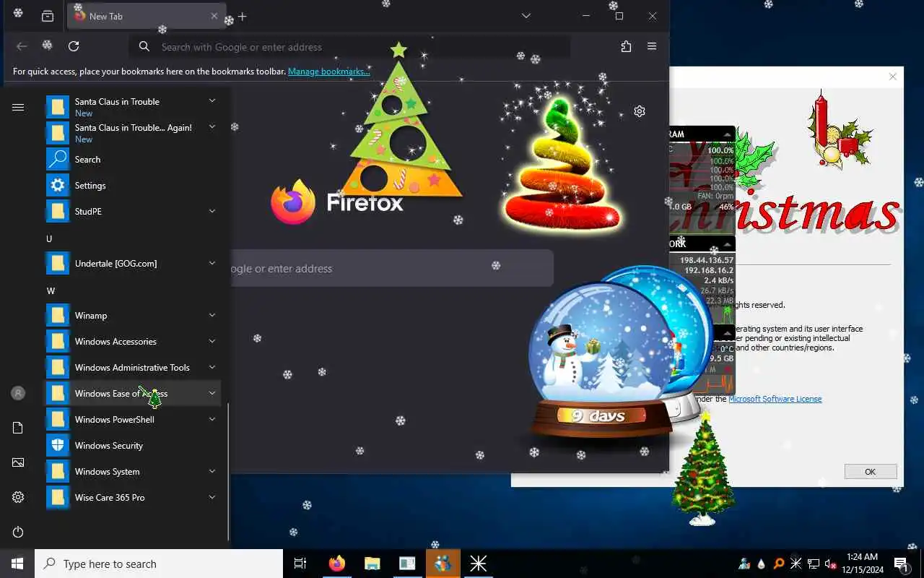Open the network tray icon
This screenshot has width=924, height=578.
(x=814, y=564)
